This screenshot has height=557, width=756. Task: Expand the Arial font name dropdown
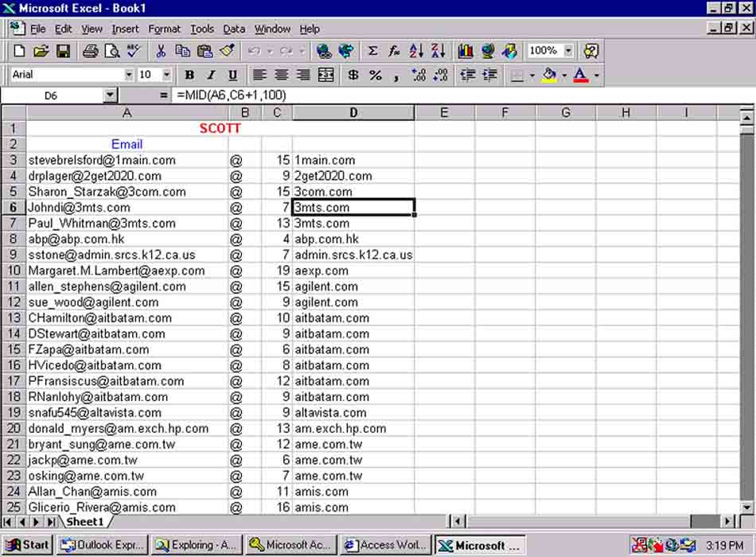point(129,75)
